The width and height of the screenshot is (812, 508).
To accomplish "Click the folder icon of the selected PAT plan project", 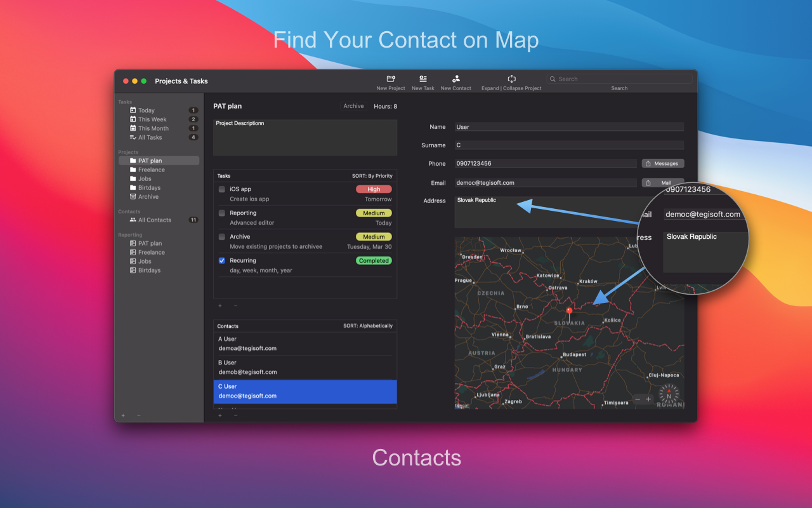I will [x=133, y=161].
